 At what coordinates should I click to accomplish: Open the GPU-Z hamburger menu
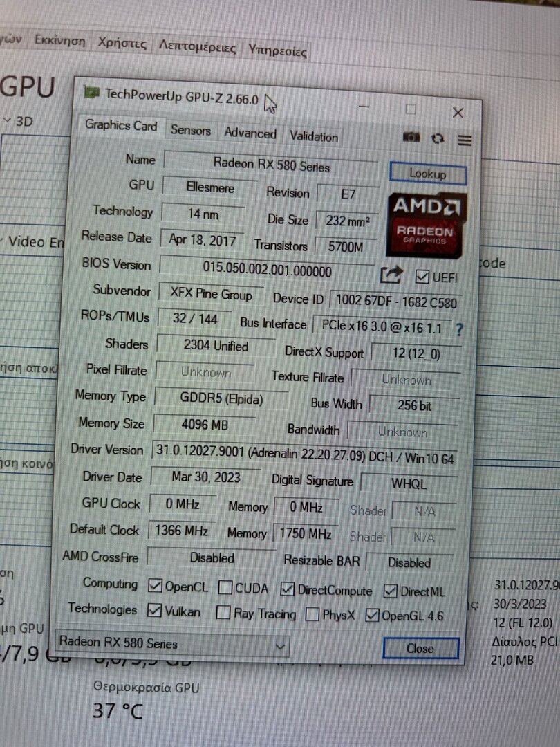point(464,140)
